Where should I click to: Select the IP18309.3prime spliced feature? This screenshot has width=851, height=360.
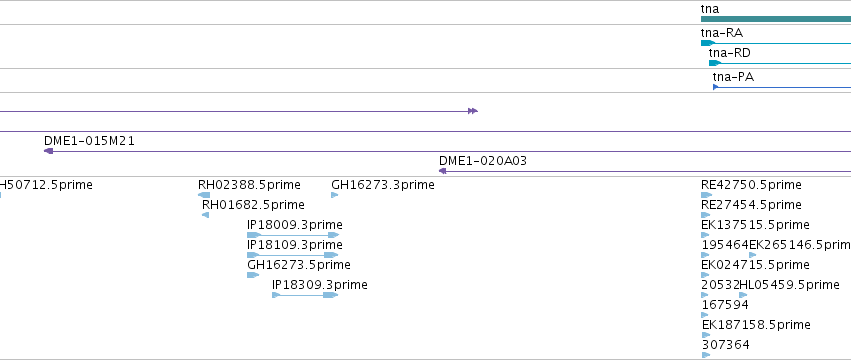pos(305,295)
